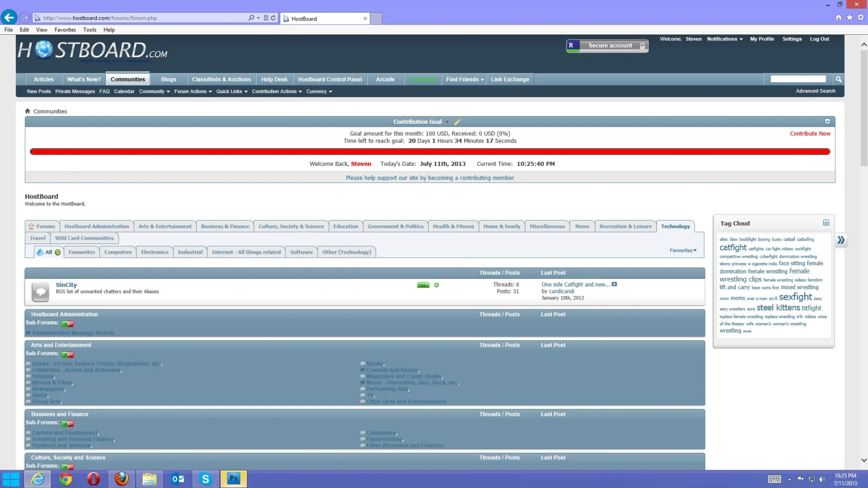This screenshot has height=488, width=868.
Task: Switch to the Classifieds & Auctions tab
Action: 221,79
